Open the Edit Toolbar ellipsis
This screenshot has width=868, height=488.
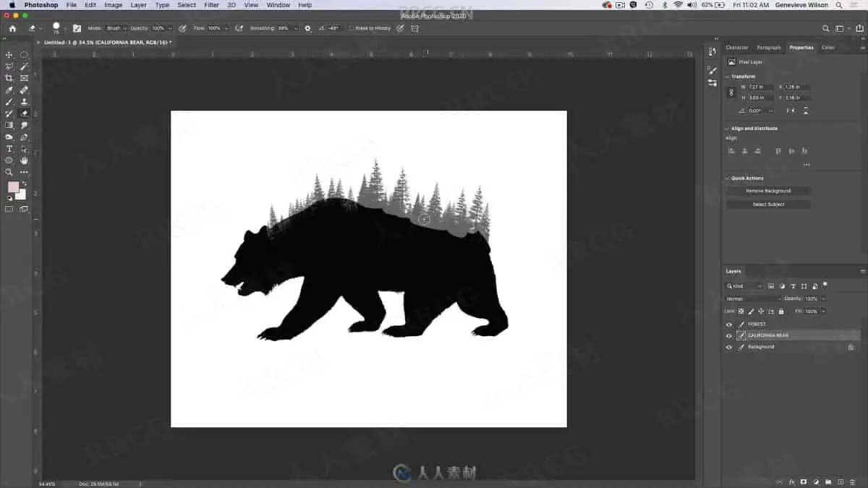pos(24,172)
